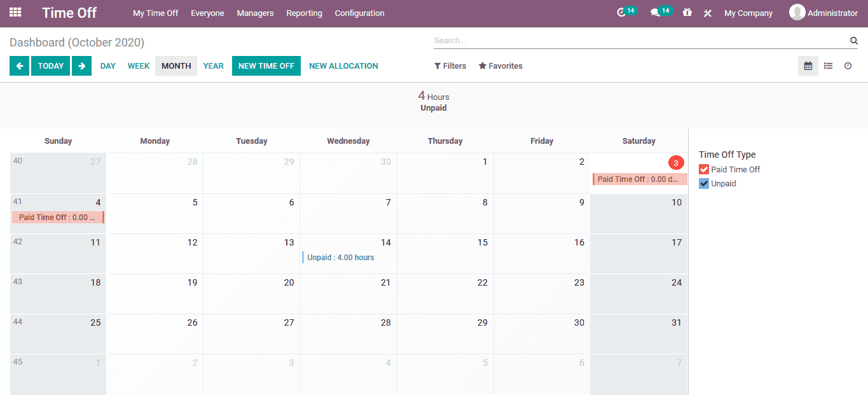The height and width of the screenshot is (395, 868).
Task: Open the Filters dropdown
Action: pos(450,66)
